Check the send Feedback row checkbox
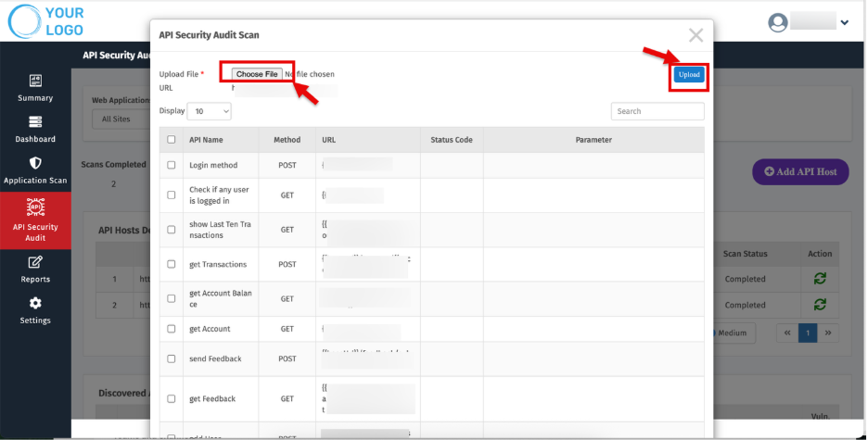The width and height of the screenshot is (868, 440). point(171,358)
